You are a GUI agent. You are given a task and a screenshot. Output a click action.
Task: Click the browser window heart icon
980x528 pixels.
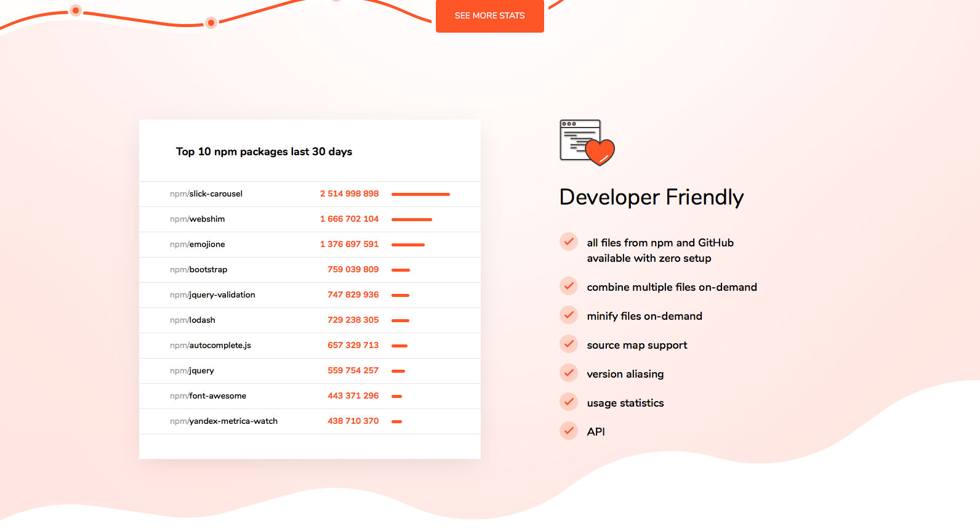tap(587, 143)
